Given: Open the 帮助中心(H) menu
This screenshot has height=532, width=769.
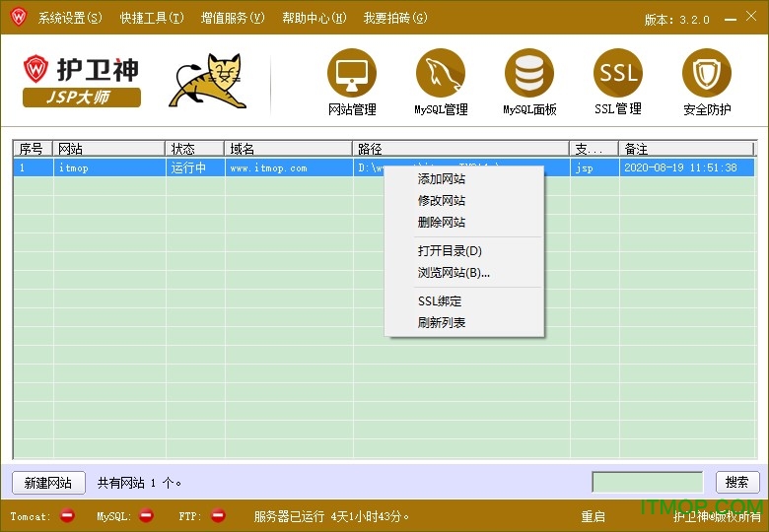Looking at the screenshot, I should tap(314, 18).
